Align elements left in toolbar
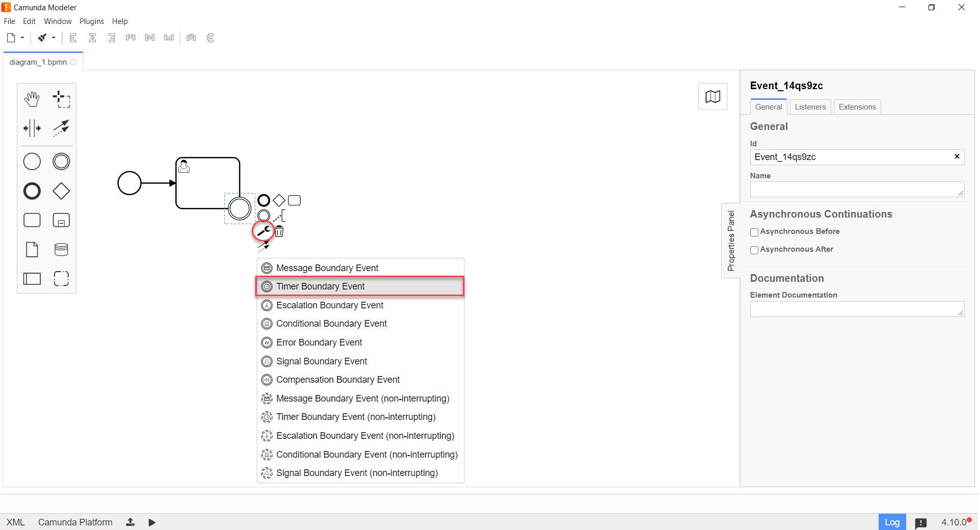The width and height of the screenshot is (980, 530). pyautogui.click(x=73, y=38)
